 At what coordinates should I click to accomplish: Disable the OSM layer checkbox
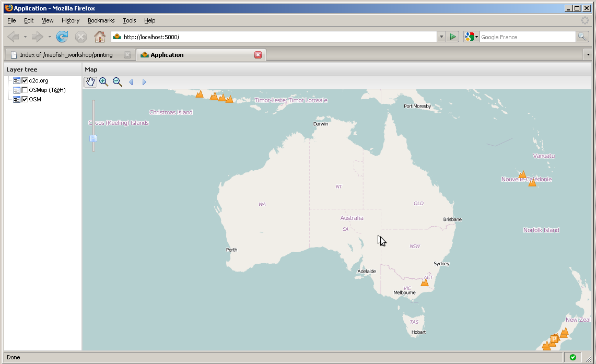(x=25, y=99)
